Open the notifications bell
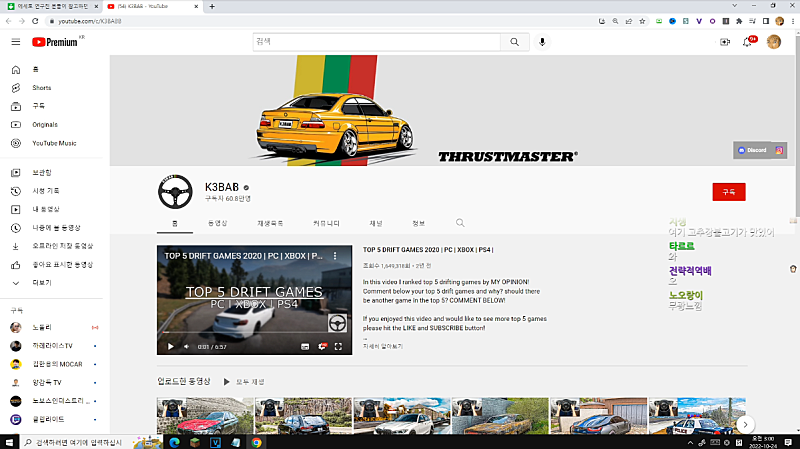Screen dimensions: 800x449 coord(747,42)
